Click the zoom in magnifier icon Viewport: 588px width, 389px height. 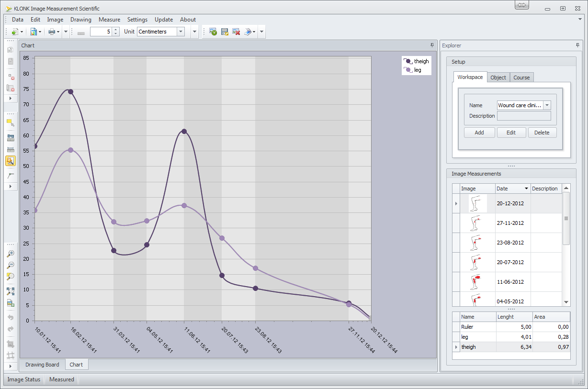click(x=11, y=254)
